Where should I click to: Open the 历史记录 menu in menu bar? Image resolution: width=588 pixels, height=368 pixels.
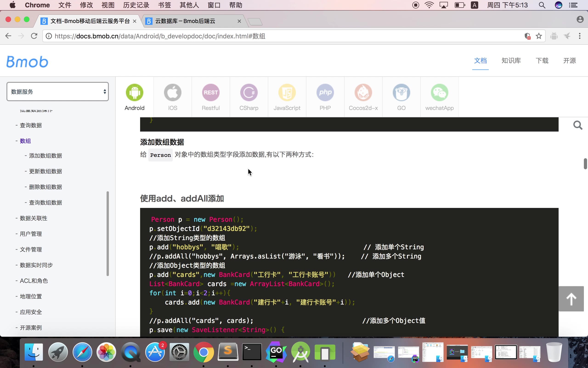coord(136,5)
